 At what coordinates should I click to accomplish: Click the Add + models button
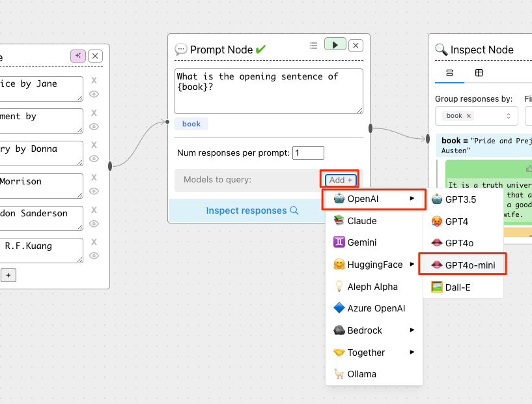(341, 180)
